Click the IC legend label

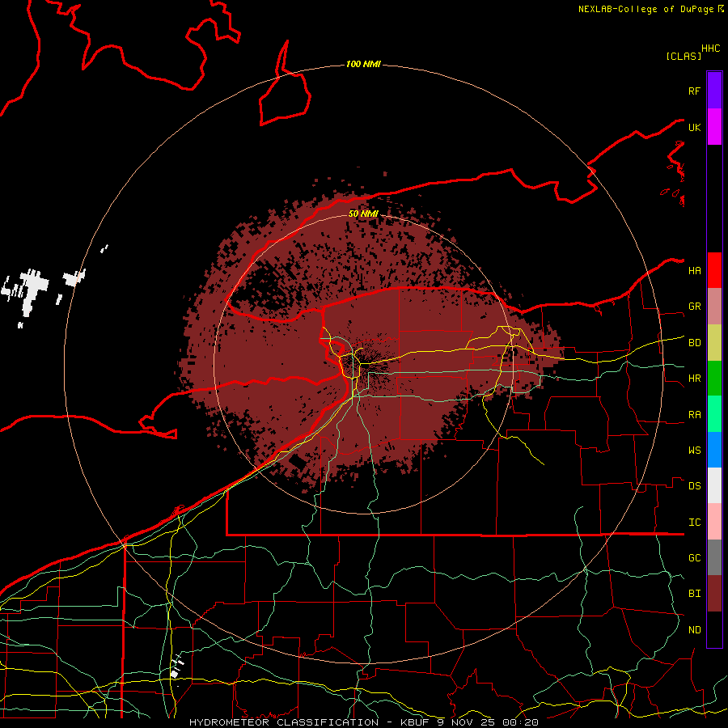pyautogui.click(x=694, y=523)
